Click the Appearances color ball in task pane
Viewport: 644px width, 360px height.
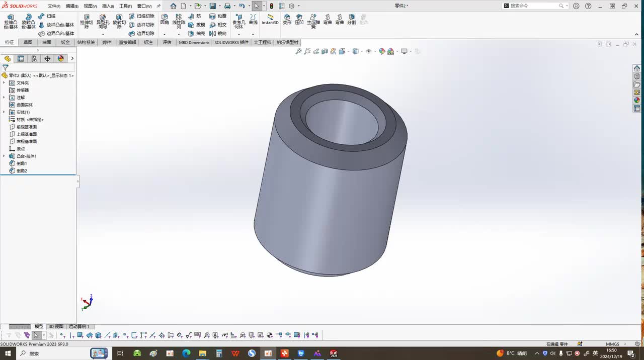(x=637, y=100)
